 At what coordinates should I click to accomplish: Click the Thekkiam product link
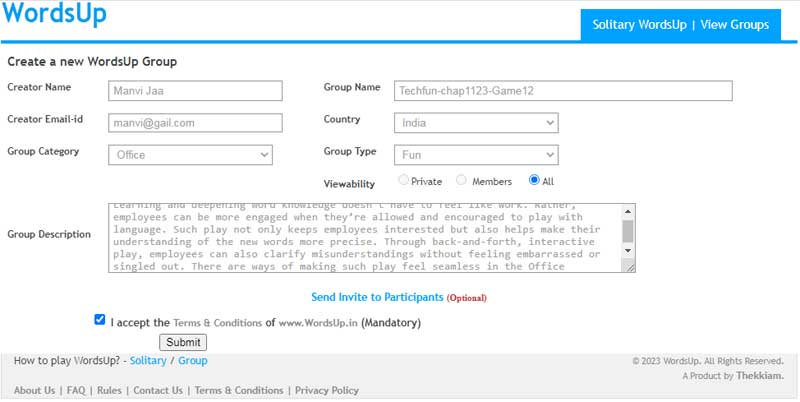(760, 376)
